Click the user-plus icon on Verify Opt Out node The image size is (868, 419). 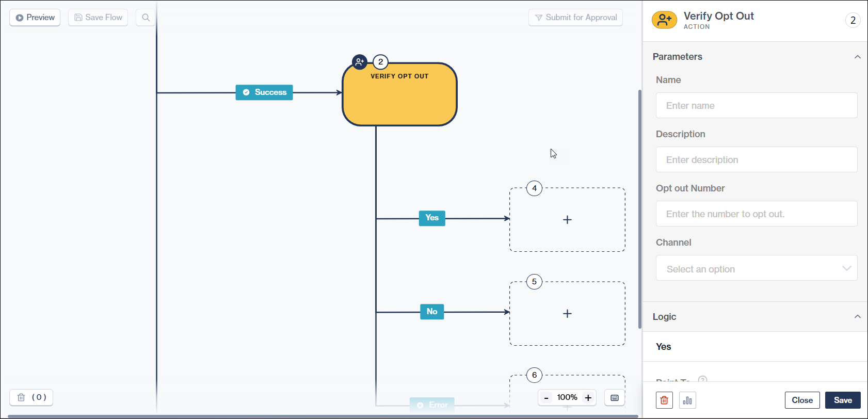point(360,62)
